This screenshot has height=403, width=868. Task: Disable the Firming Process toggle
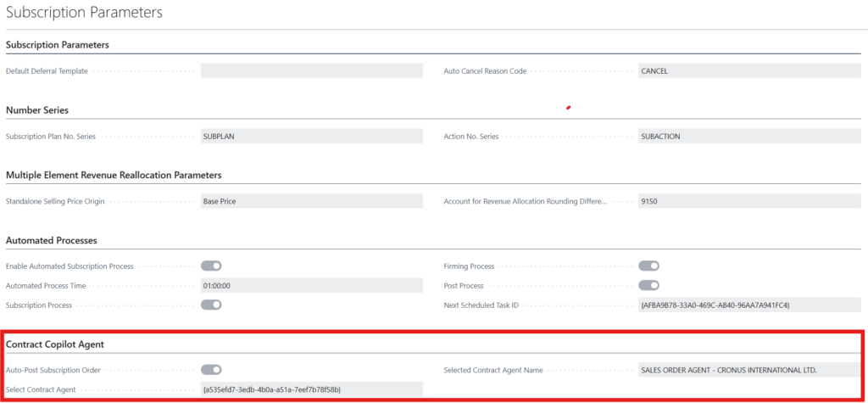648,266
